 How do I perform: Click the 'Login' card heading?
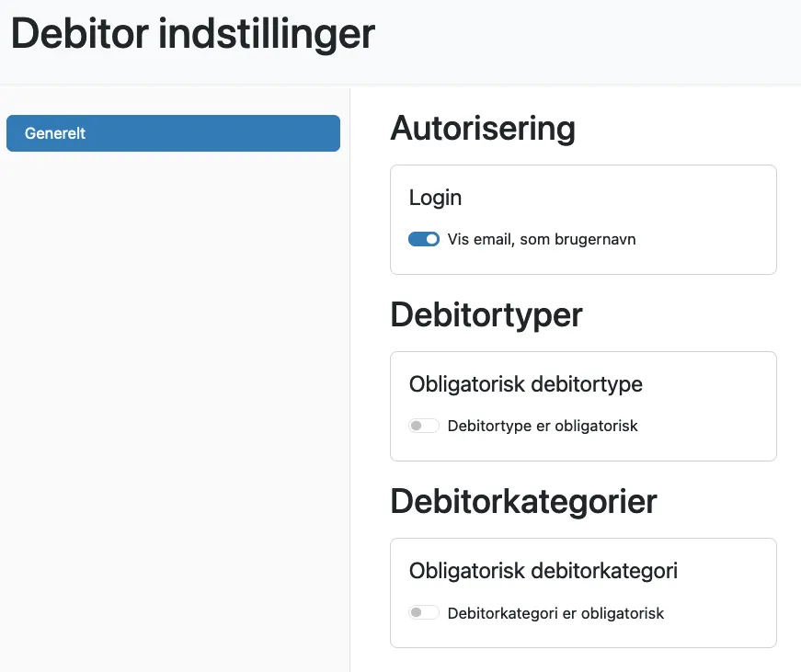(435, 198)
